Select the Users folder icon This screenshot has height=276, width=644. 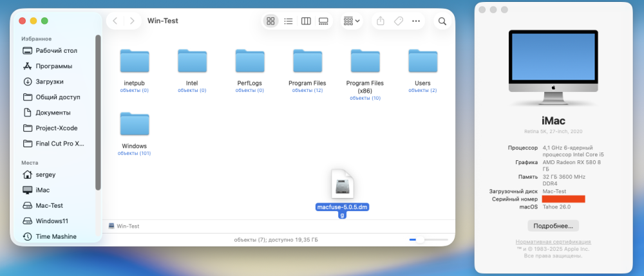(x=422, y=61)
